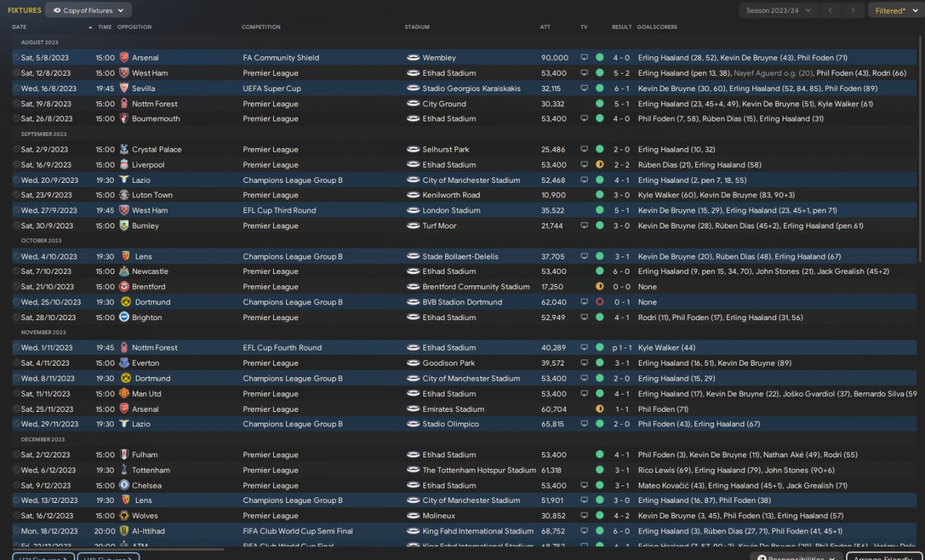Open the Copy of Fixtures view dropdown

[x=88, y=10]
